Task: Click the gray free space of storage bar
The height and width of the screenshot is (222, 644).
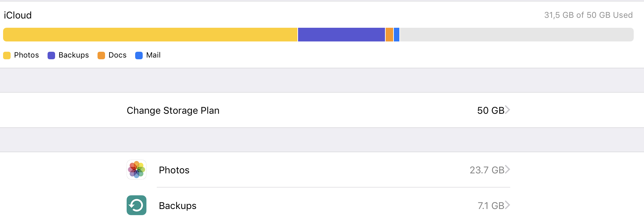Action: click(x=517, y=35)
